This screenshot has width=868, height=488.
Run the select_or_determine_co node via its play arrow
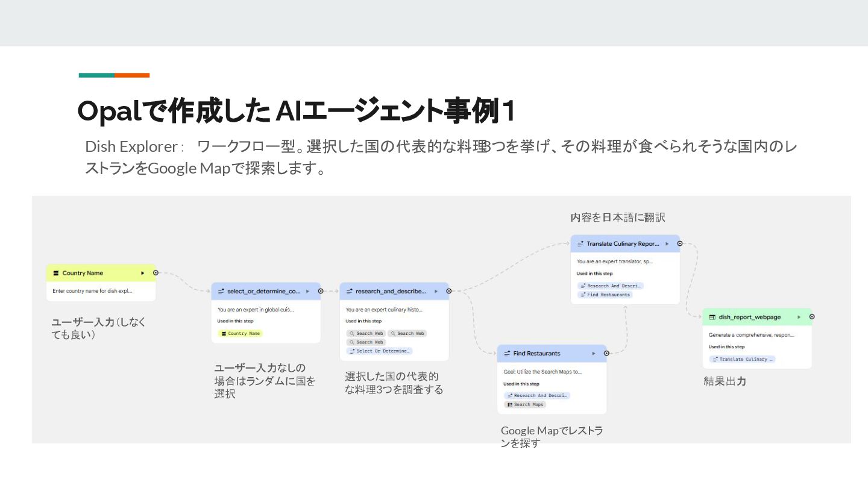[x=307, y=291]
